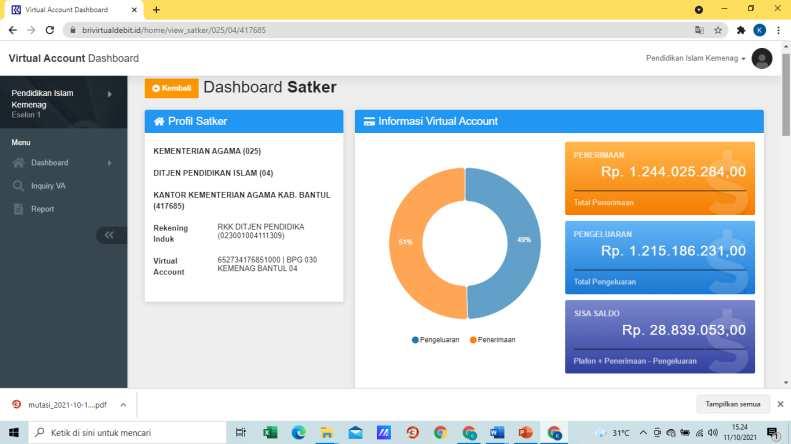The width and height of the screenshot is (791, 444).
Task: Close the downloads bar
Action: tap(780, 404)
